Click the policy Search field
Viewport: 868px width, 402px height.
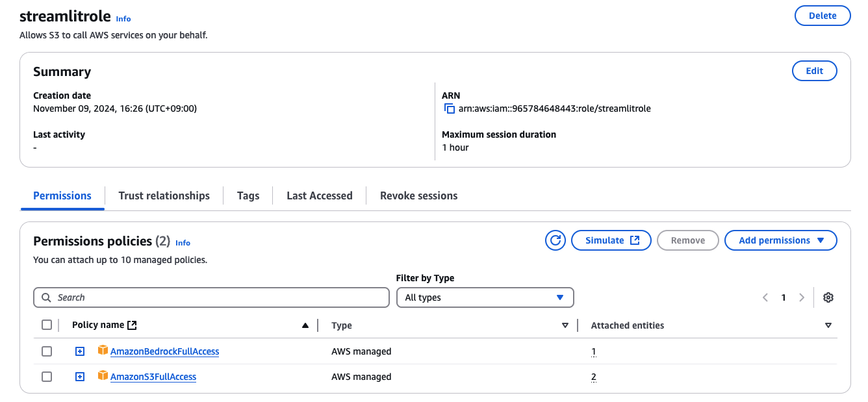point(211,297)
